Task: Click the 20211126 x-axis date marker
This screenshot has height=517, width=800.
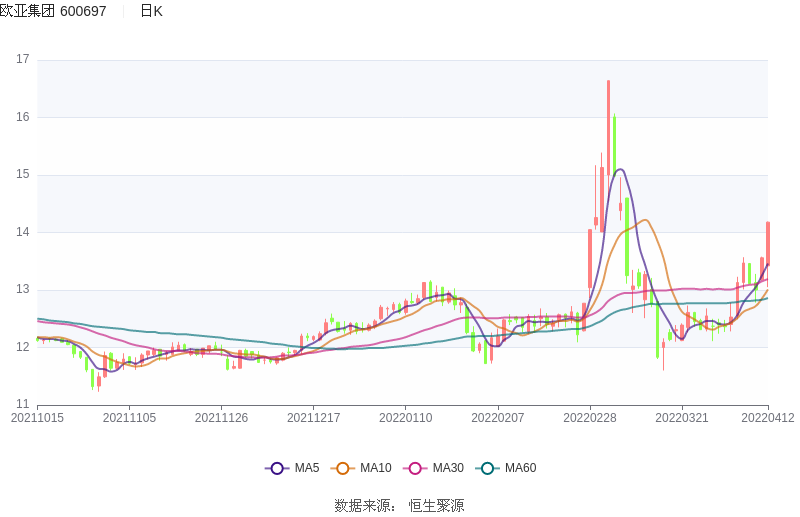Action: click(221, 418)
